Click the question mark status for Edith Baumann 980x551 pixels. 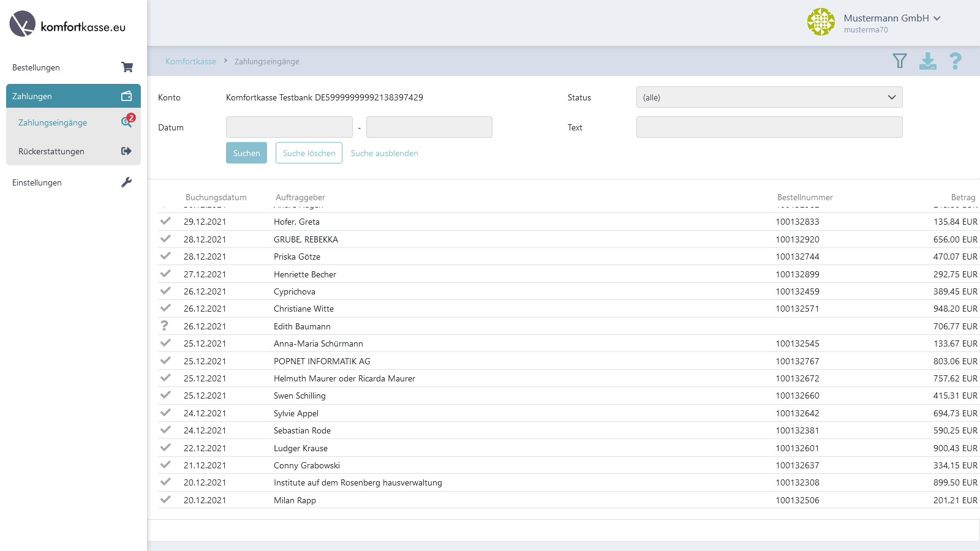click(x=164, y=326)
